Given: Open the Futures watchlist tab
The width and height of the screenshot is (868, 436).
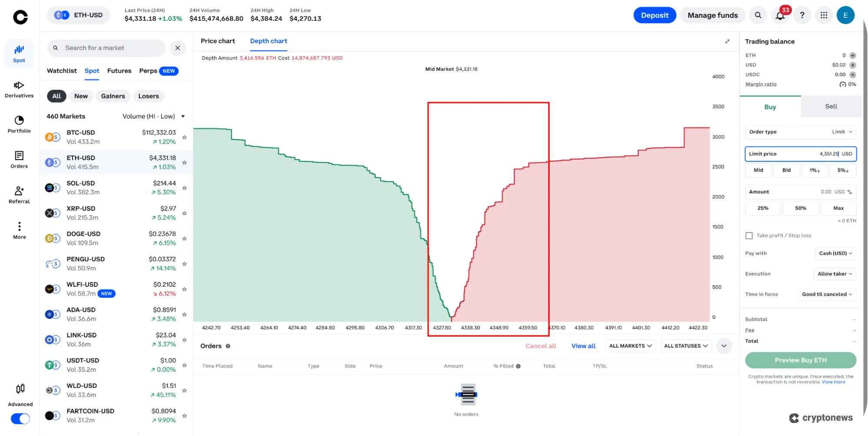Looking at the screenshot, I should [x=119, y=71].
